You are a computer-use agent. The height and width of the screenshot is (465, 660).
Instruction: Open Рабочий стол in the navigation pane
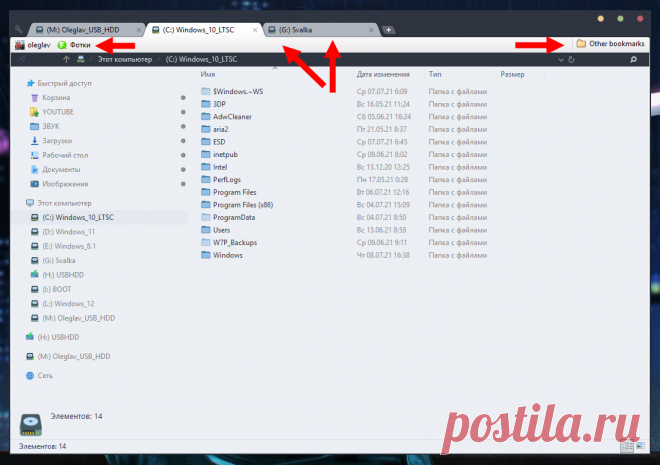tap(59, 155)
